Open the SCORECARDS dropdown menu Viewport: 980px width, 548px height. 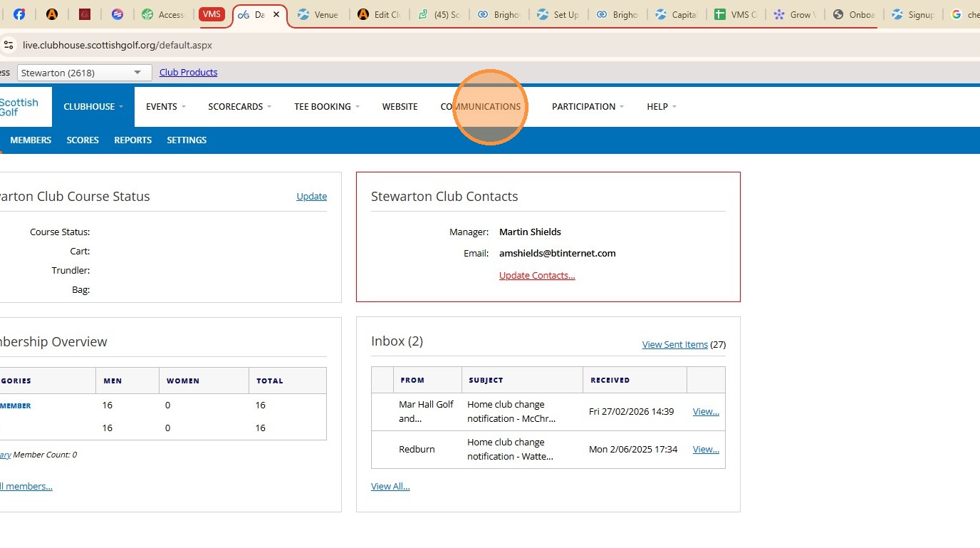240,107
